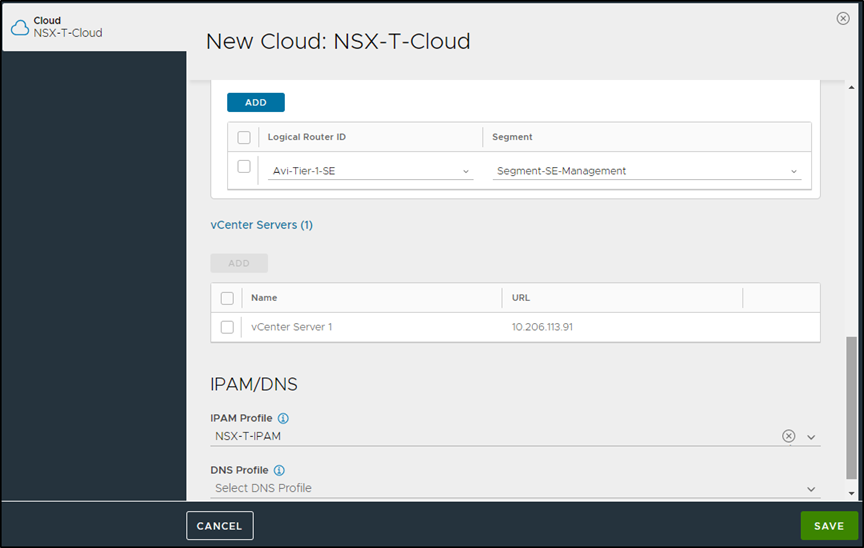864x548 pixels.
Task: Click info icon next to IPAM Profile
Action: click(x=283, y=418)
